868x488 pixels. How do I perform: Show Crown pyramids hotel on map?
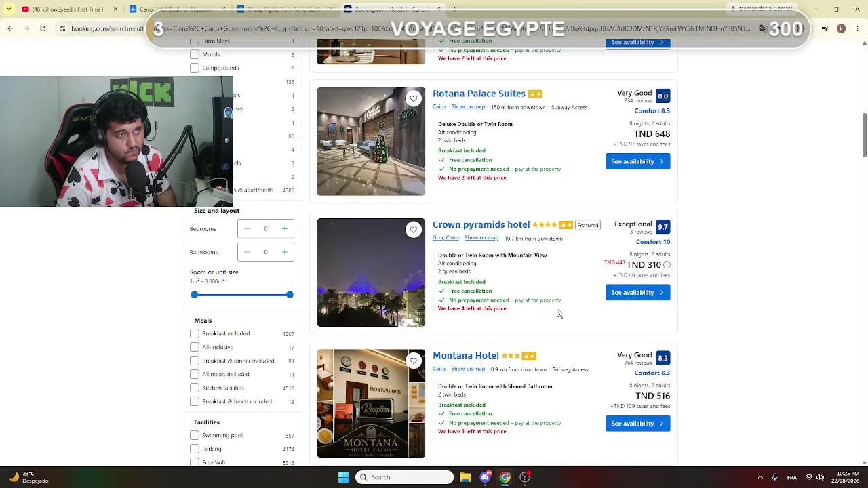point(481,238)
